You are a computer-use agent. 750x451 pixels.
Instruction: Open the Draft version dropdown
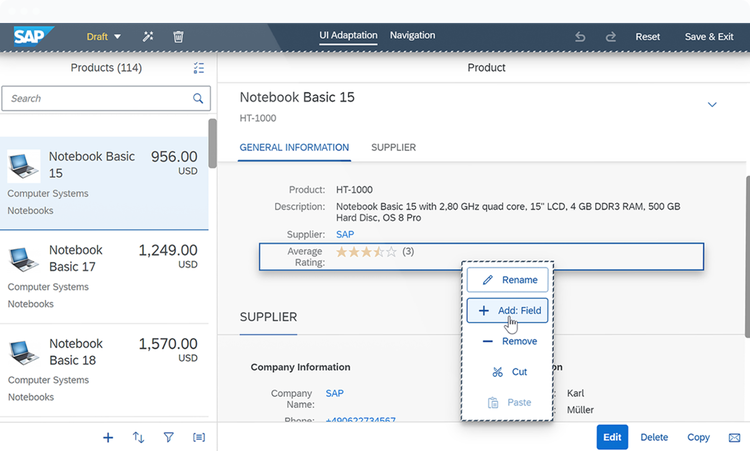(103, 37)
